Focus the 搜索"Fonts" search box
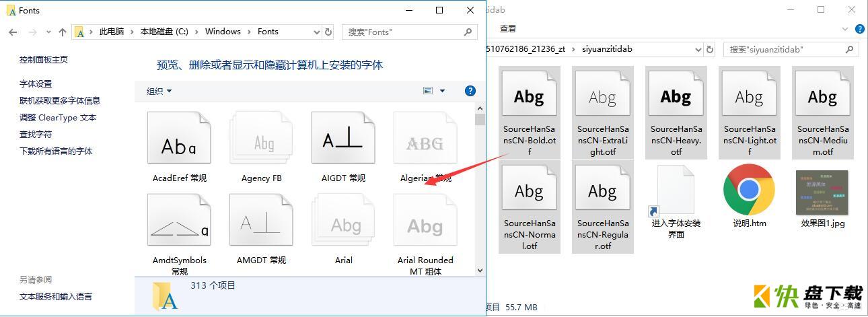 [410, 32]
